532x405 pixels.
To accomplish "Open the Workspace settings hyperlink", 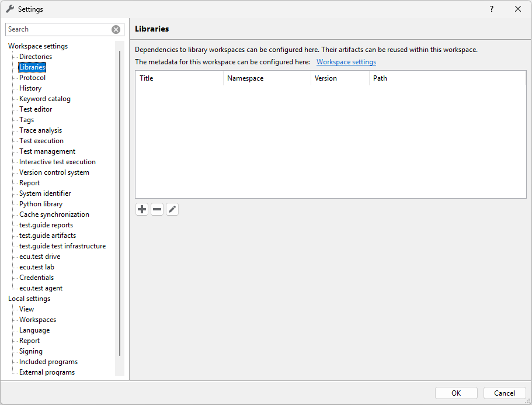I will (346, 62).
